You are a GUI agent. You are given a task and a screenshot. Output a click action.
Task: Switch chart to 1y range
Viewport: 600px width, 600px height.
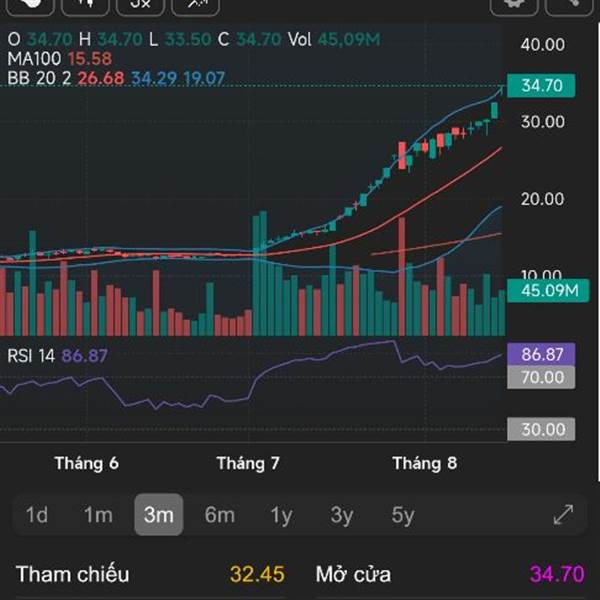(x=281, y=515)
